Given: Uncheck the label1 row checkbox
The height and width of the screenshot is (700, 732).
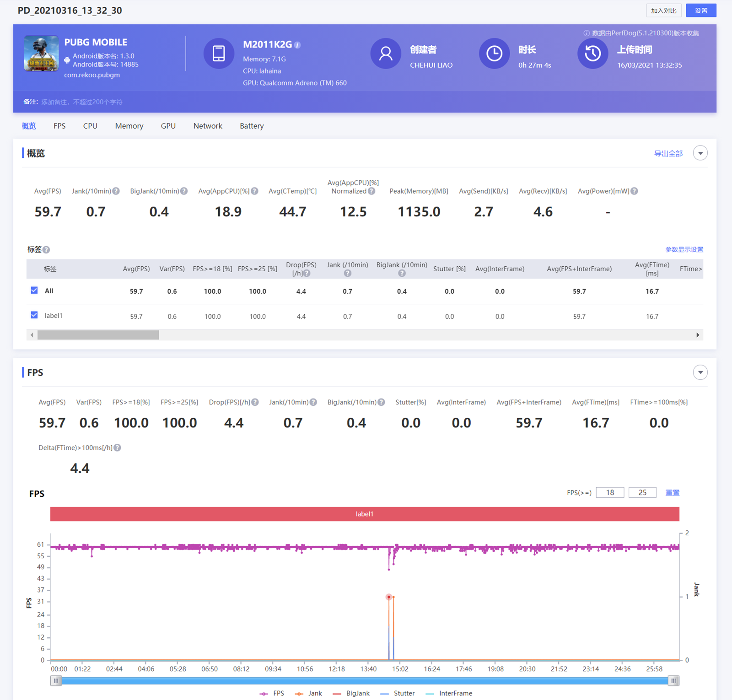Looking at the screenshot, I should [34, 315].
